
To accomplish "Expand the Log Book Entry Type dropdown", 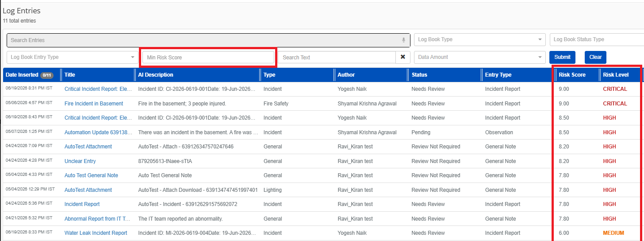I will [x=73, y=57].
